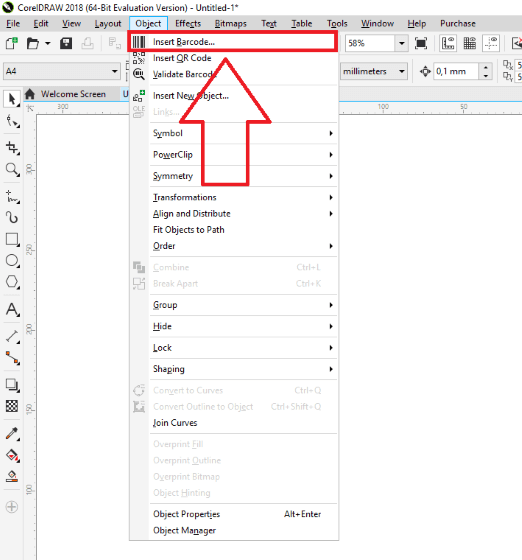Click the nudge distance 0,1 mm field
This screenshot has height=560, width=522.
456,71
